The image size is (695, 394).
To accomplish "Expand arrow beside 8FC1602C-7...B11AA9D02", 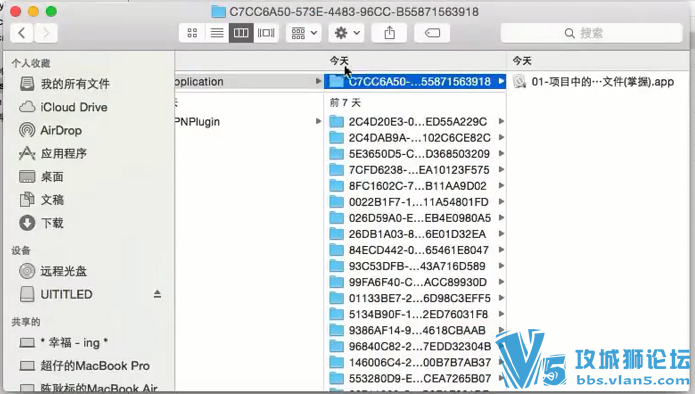I will pos(501,185).
